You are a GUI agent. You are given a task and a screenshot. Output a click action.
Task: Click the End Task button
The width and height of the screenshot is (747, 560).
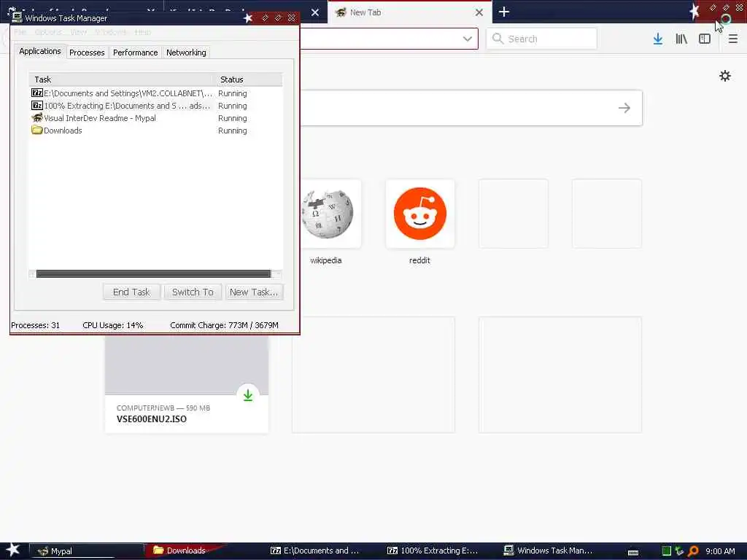[x=131, y=292]
